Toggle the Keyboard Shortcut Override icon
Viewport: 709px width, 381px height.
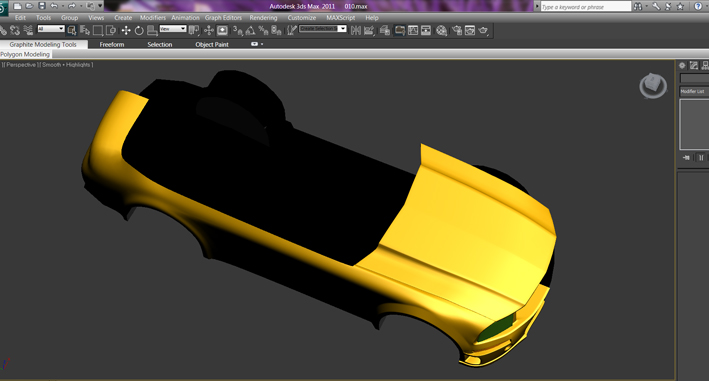pos(222,30)
